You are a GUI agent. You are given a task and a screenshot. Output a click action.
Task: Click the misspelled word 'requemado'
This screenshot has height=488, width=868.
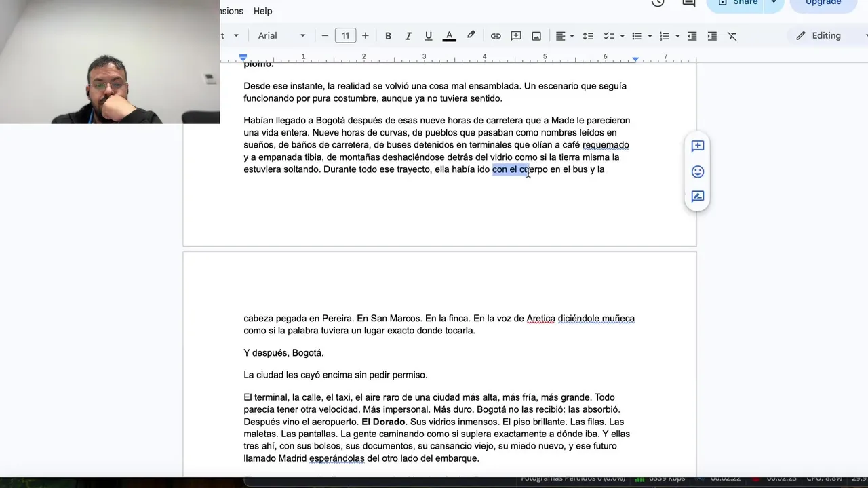coord(606,145)
